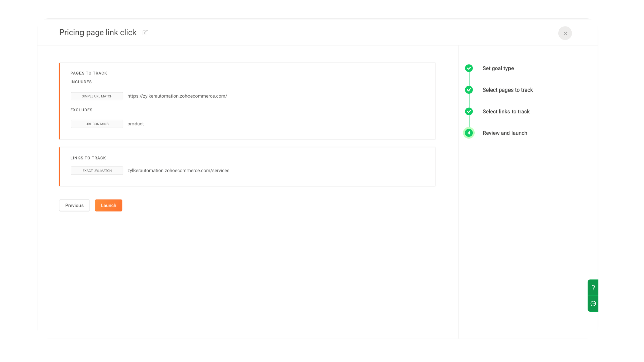Screen dimensions: 644x362
Task: Click the Pricing page link click title
Action: tap(98, 33)
